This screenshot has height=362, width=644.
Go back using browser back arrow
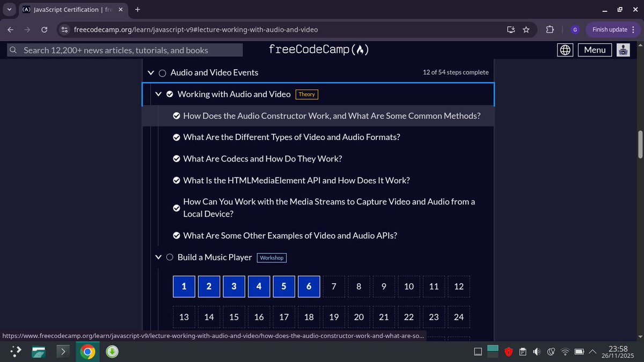pyautogui.click(x=11, y=29)
